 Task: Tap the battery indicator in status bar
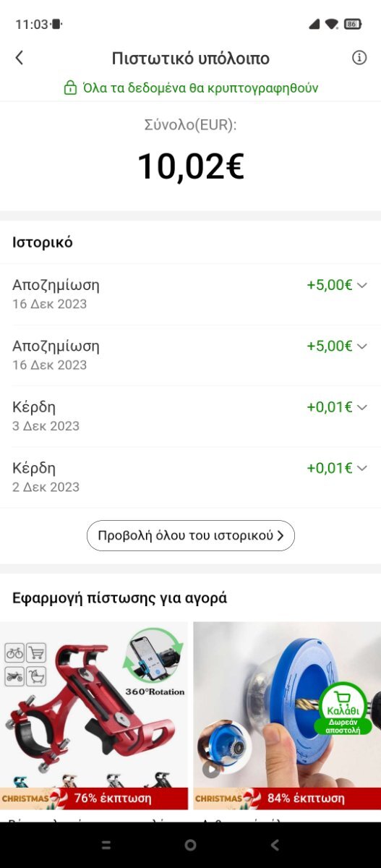353,24
